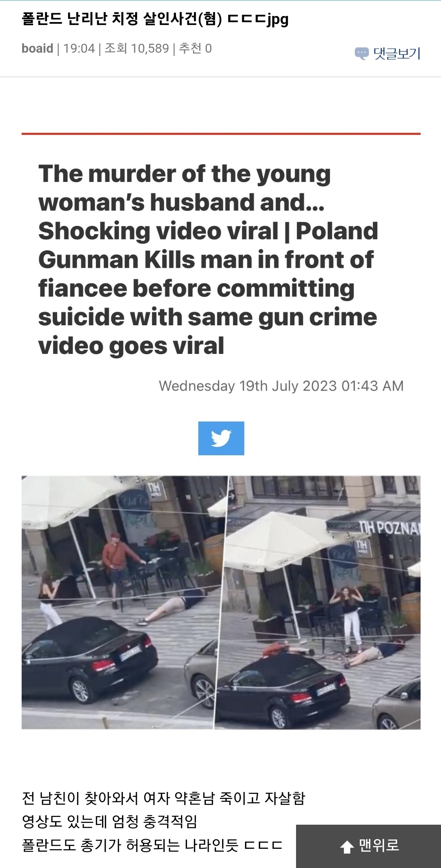The width and height of the screenshot is (441, 868).
Task: Select the body line starting 전 남친이
Action: click(163, 798)
